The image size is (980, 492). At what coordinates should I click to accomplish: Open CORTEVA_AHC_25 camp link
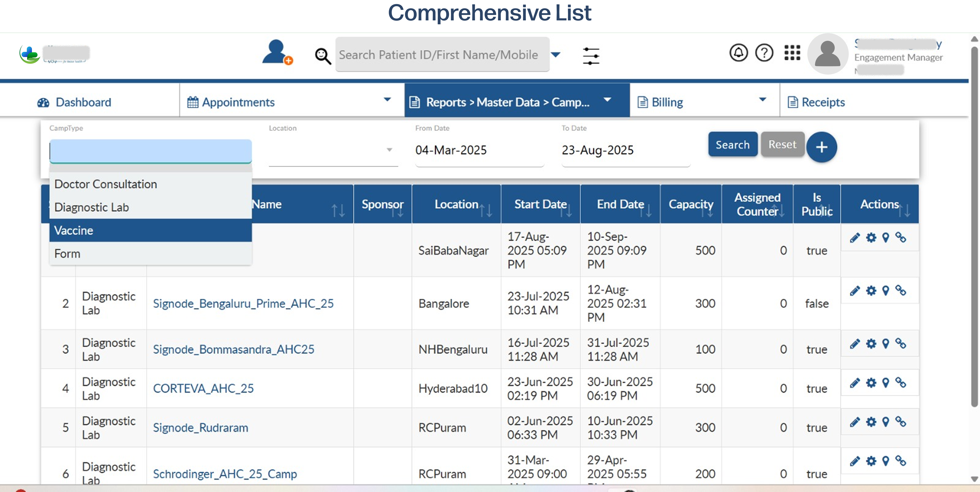coord(203,388)
